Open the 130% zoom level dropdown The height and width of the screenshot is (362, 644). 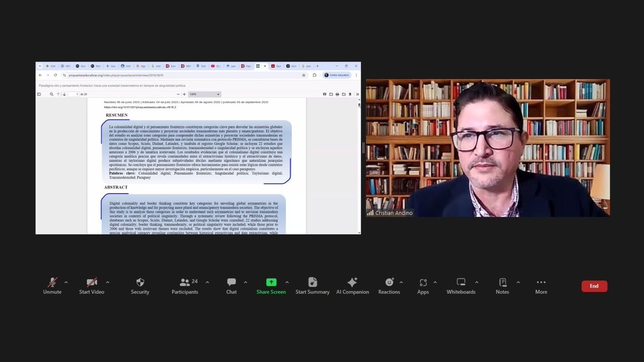point(204,94)
